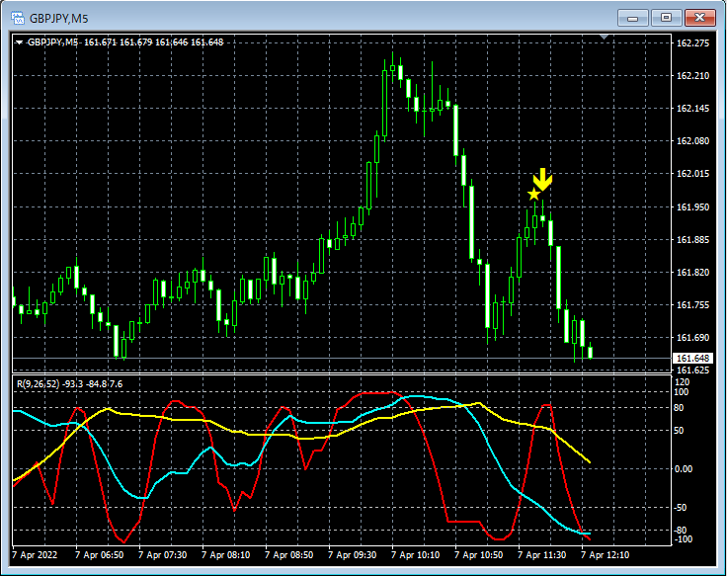Click the yellow down arrow sell signal
The width and height of the screenshot is (728, 576).
click(x=542, y=179)
